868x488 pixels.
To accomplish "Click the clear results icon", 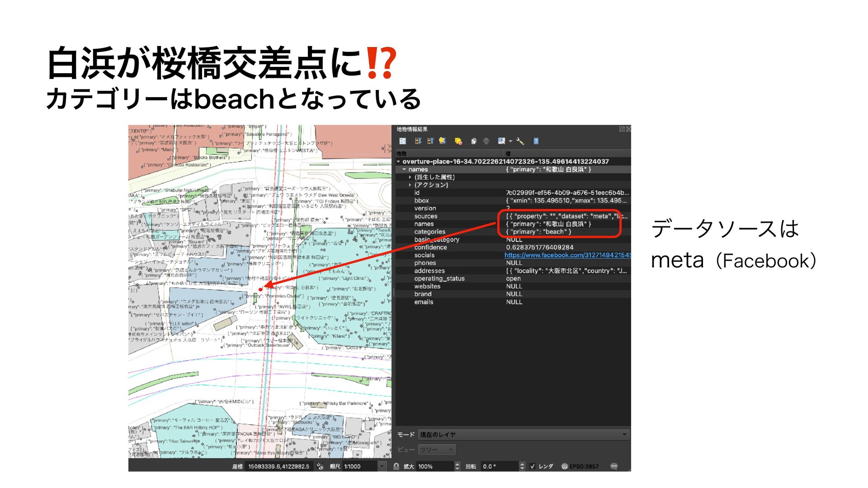I will 458,141.
